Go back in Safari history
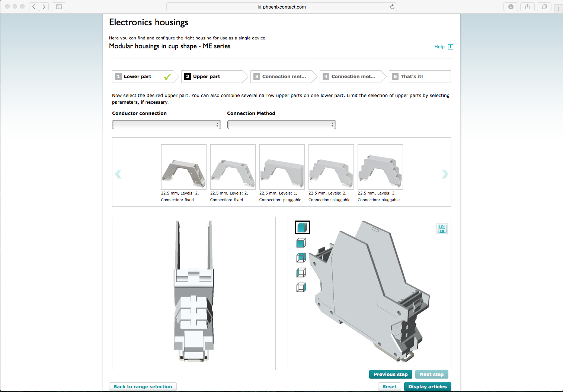The width and height of the screenshot is (563, 392). pyautogui.click(x=34, y=7)
